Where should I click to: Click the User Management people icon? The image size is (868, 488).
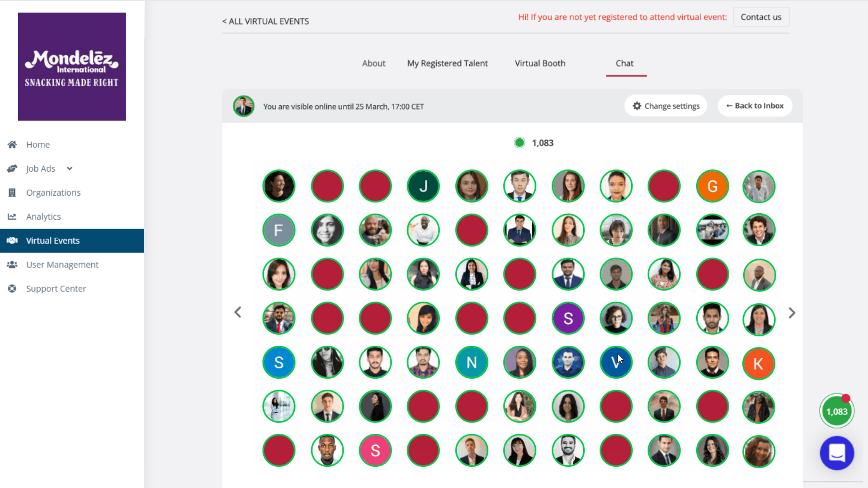(x=12, y=264)
